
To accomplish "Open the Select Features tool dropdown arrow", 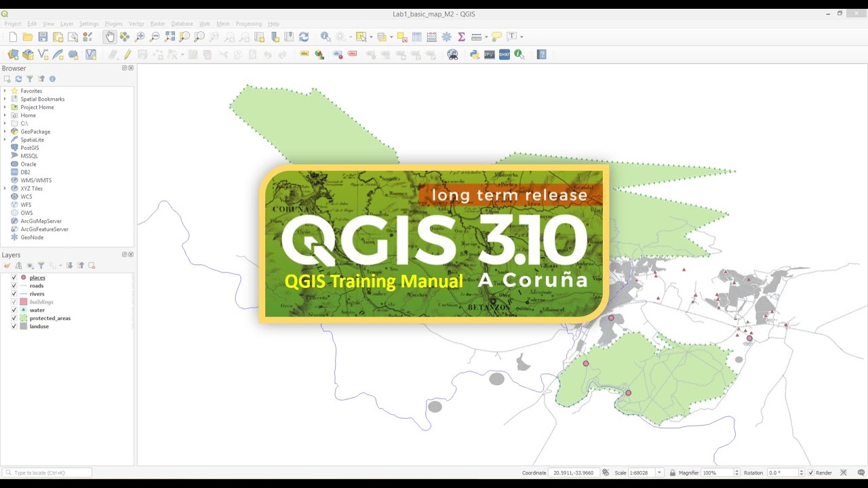I will (370, 37).
